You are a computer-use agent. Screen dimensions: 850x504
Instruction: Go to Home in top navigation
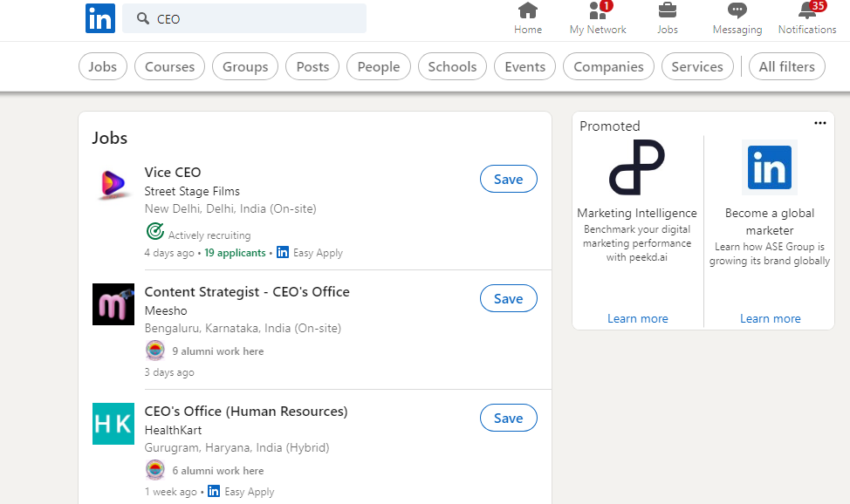coord(527,18)
